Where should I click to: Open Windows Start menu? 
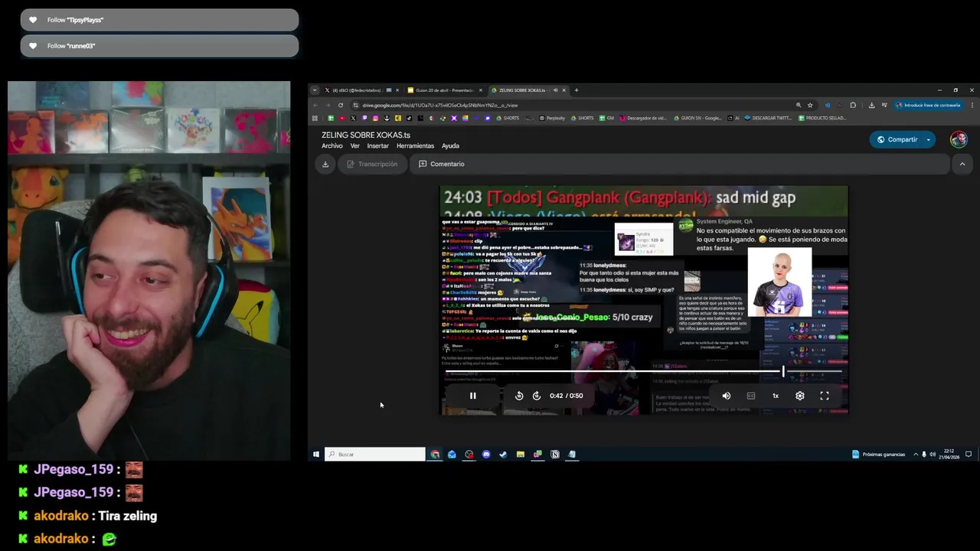point(315,455)
